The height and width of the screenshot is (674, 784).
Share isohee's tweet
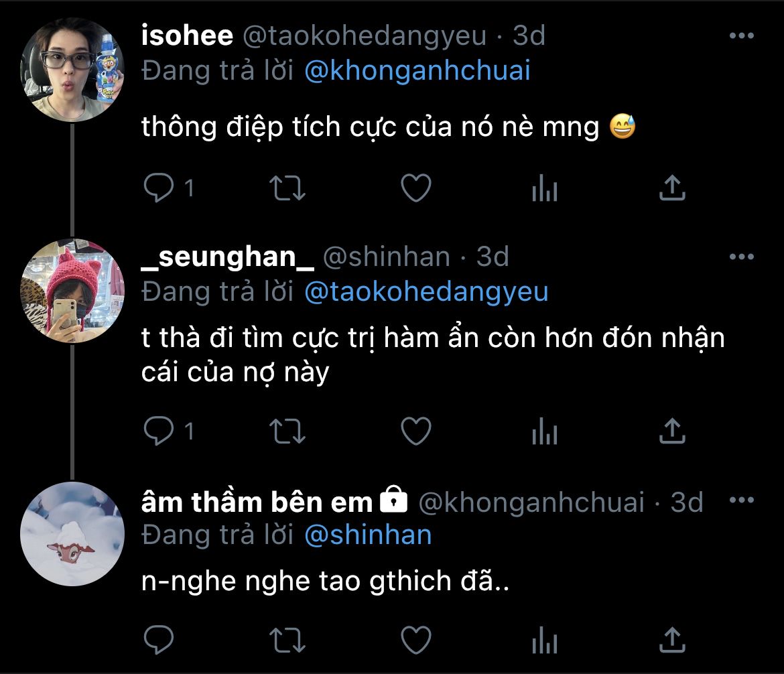(x=672, y=189)
